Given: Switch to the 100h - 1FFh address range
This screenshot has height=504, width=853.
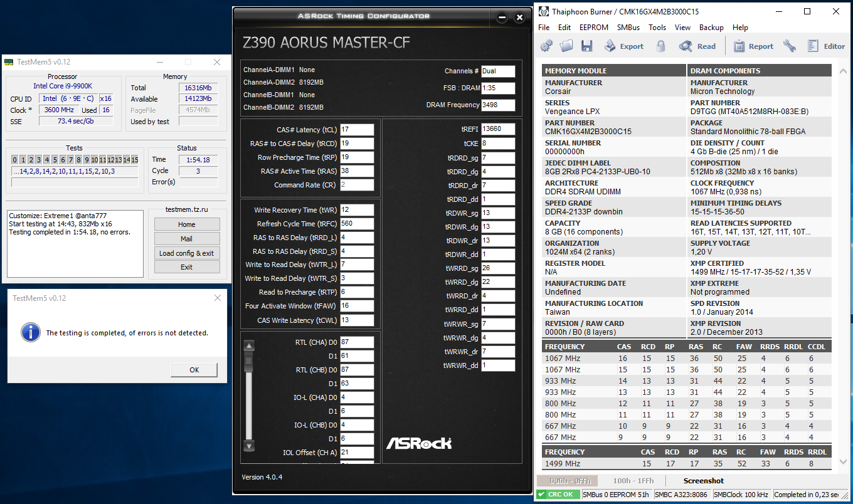Looking at the screenshot, I should [633, 481].
